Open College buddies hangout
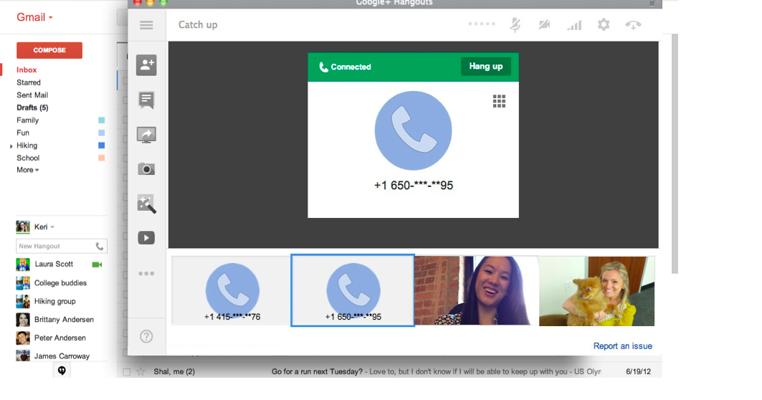The height and width of the screenshot is (400, 762). tap(60, 283)
